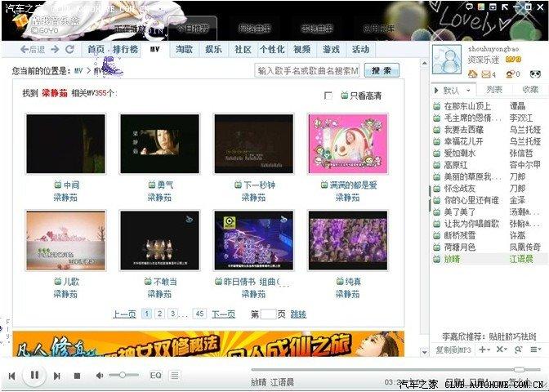The image size is (549, 392).
Task: Click the lines icon next to EQ
Action: (x=175, y=376)
